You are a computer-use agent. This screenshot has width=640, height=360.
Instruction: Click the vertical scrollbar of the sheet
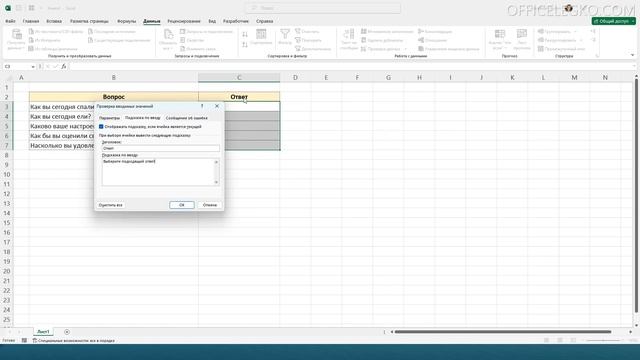pyautogui.click(x=636, y=196)
